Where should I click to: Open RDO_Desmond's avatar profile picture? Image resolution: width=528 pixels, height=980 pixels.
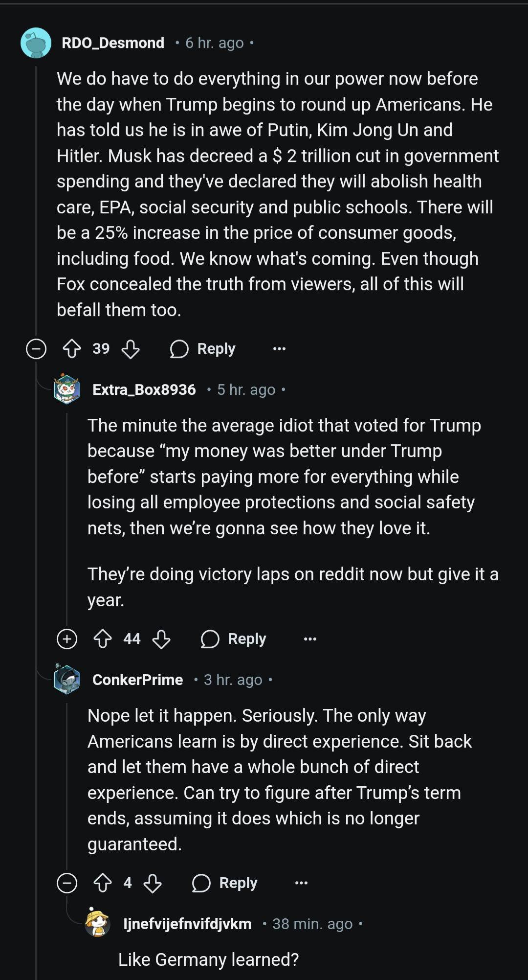(36, 43)
